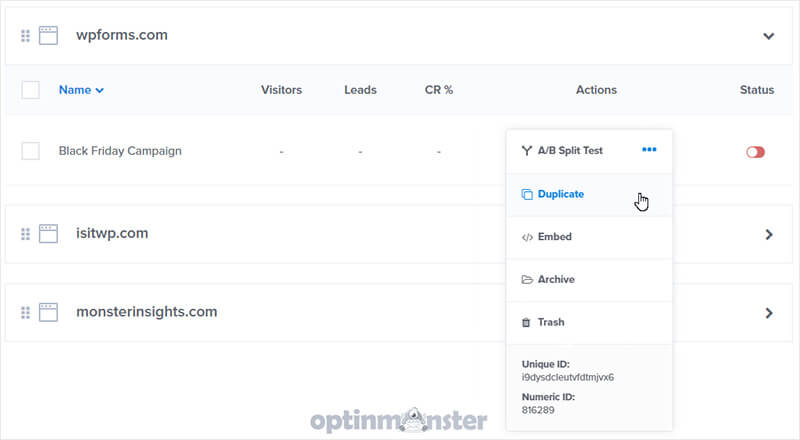
Task: Click the CR % column header
Action: [439, 90]
